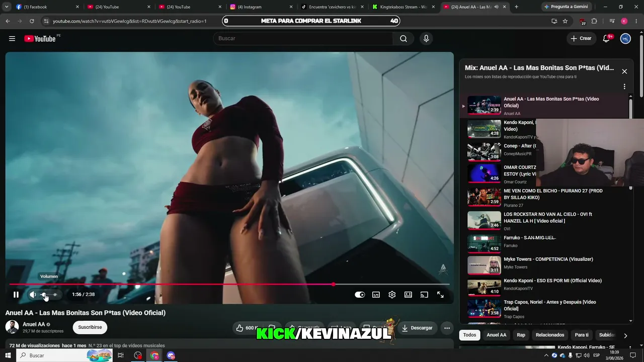
Task: Click Pregunta a Gemini button
Action: click(x=565, y=7)
